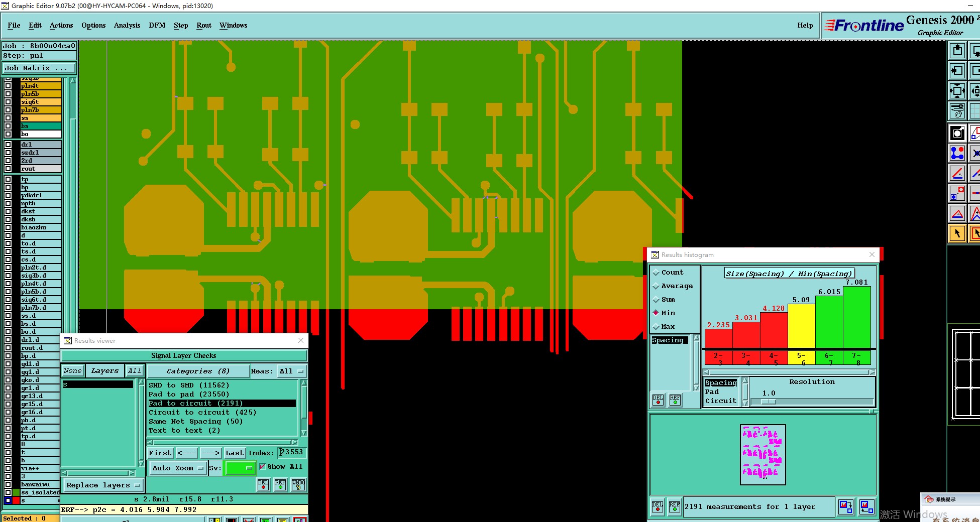
Task: Open the File menu
Action: [14, 25]
